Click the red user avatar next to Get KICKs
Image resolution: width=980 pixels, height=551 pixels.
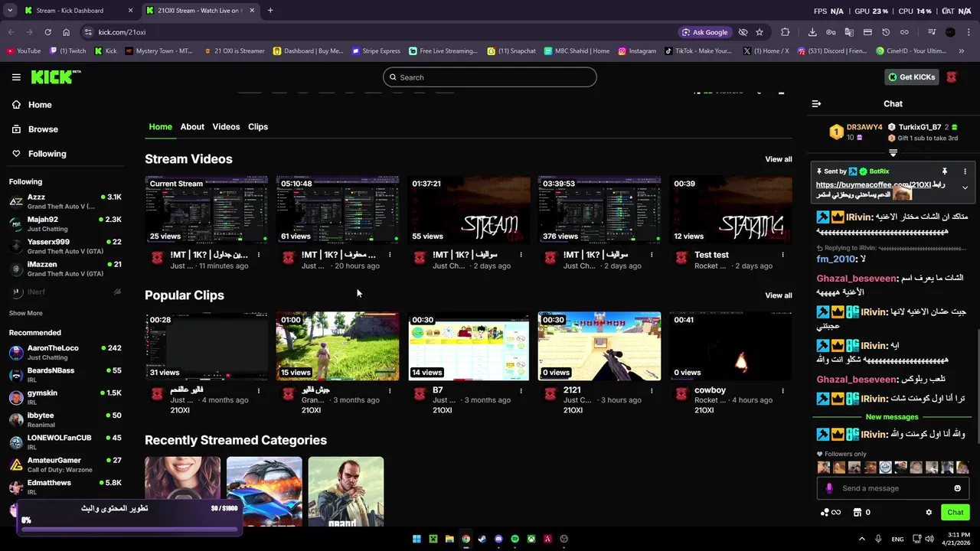(x=952, y=77)
